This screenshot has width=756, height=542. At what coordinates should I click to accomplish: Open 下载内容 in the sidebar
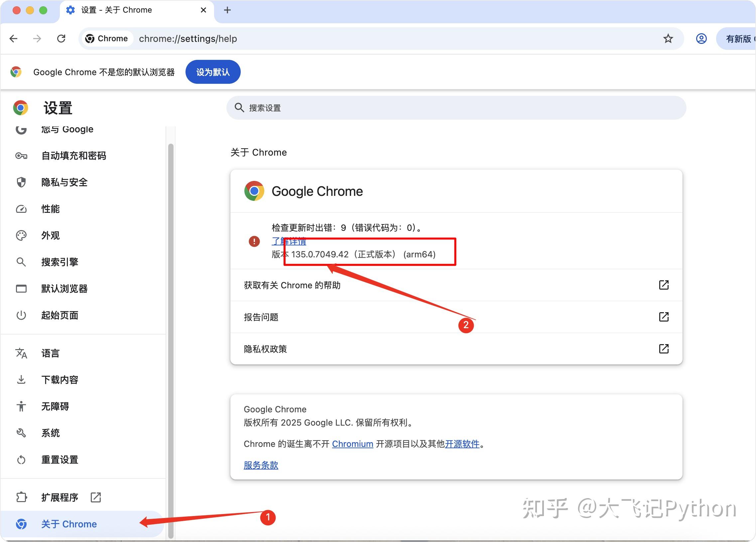click(60, 380)
